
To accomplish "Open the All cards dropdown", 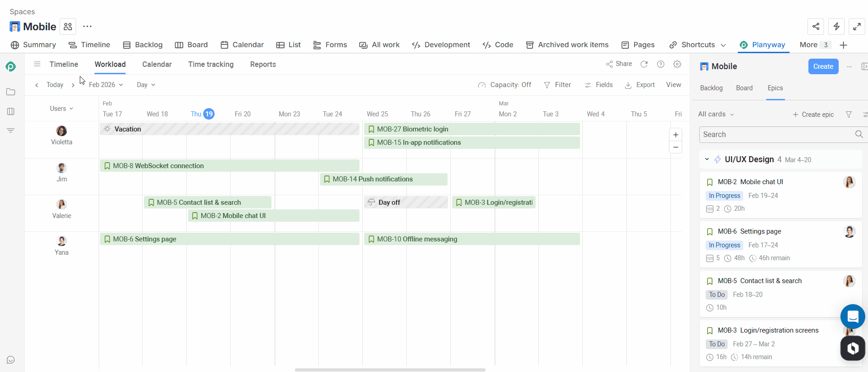I will pyautogui.click(x=716, y=114).
